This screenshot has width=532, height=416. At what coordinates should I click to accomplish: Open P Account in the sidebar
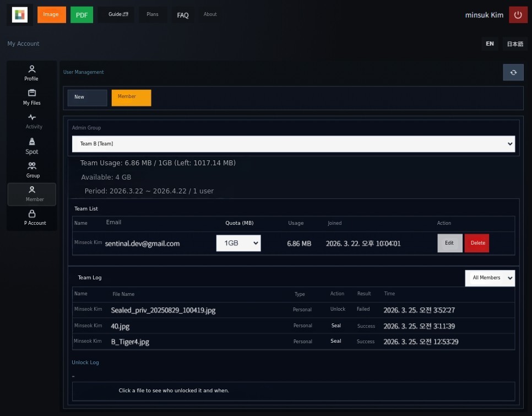pyautogui.click(x=31, y=218)
